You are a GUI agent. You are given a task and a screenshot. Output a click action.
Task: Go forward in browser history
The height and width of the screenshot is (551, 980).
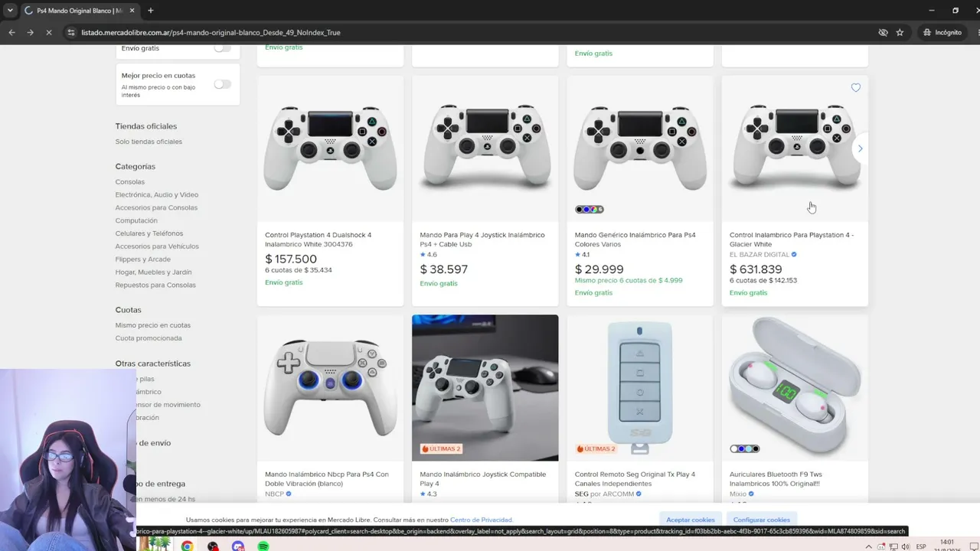30,32
